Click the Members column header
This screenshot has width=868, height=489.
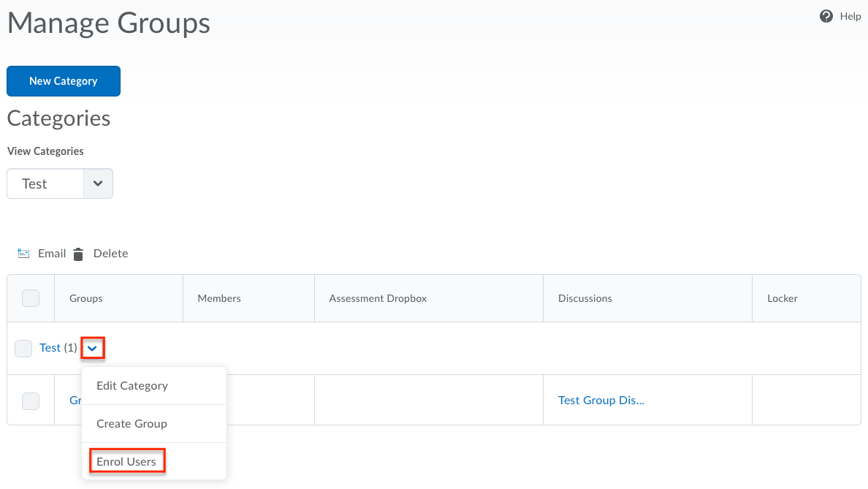coord(219,298)
